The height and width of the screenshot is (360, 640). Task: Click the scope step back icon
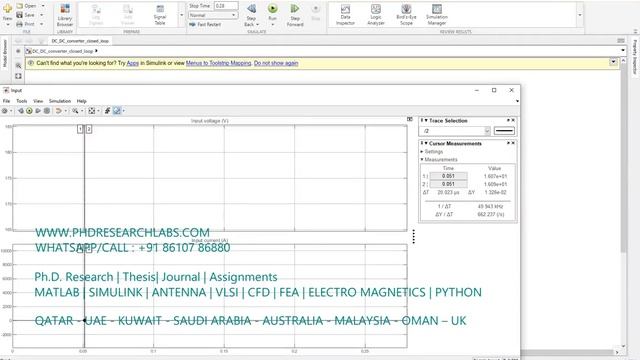coord(20,111)
